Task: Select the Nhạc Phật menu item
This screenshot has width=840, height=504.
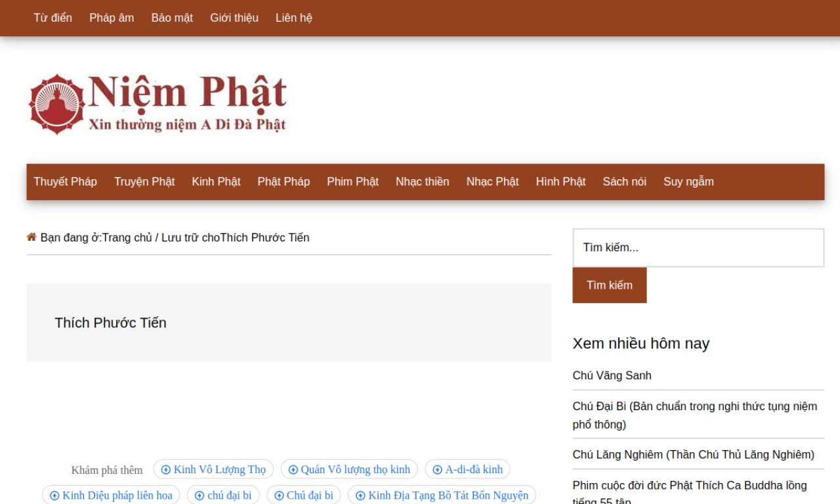Action: 492,182
